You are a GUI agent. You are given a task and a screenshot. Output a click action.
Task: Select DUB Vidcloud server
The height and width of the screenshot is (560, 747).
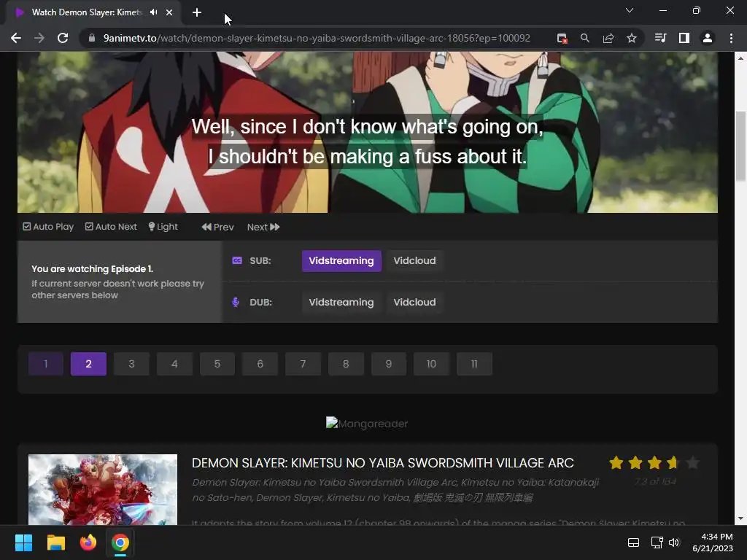click(x=414, y=303)
